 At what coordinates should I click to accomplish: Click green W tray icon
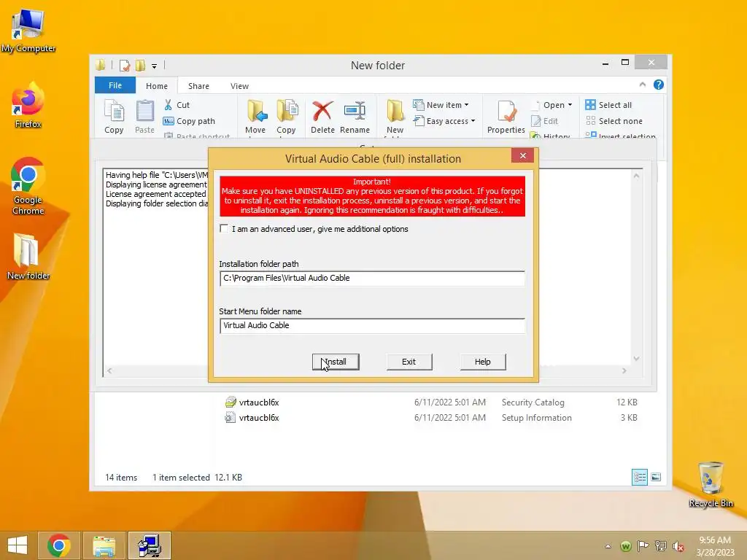[626, 546]
